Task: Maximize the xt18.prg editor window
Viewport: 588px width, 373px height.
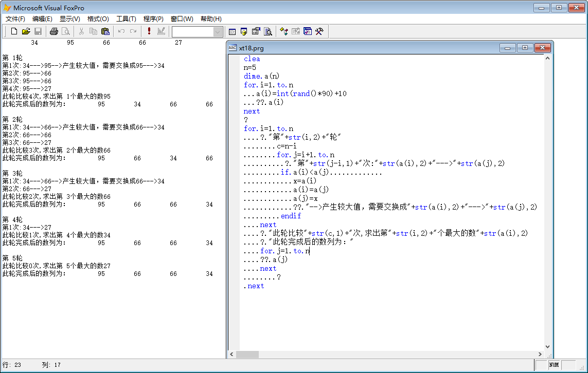Action: 525,48
